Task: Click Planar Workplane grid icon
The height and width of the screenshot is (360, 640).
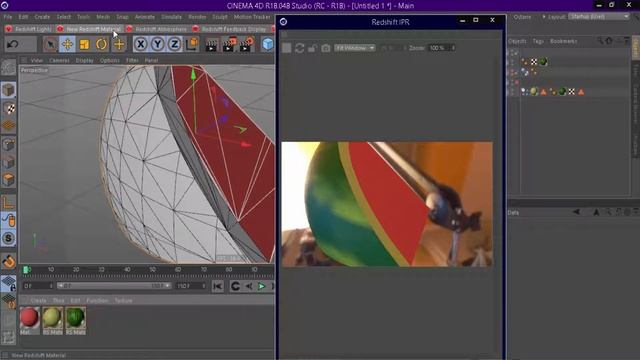Action: point(8,301)
